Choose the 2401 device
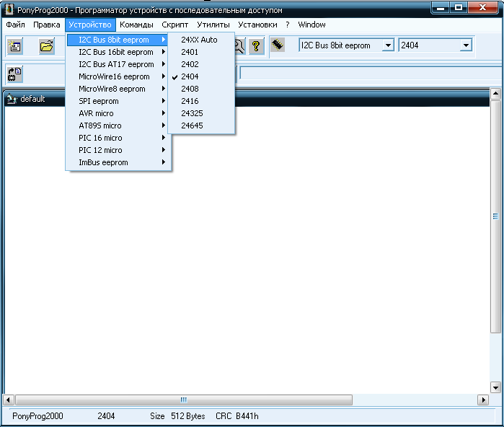 [x=201, y=52]
